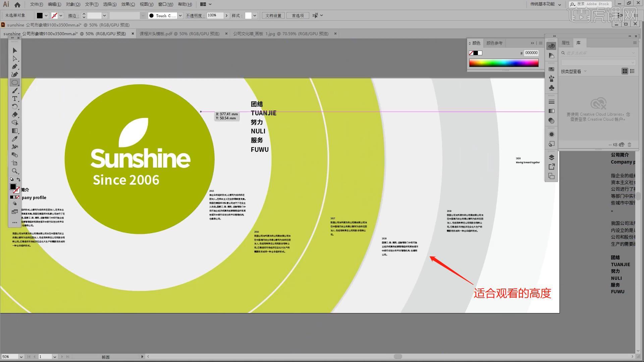This screenshot has height=362, width=644.
Task: Switch library to list view
Action: click(x=632, y=71)
